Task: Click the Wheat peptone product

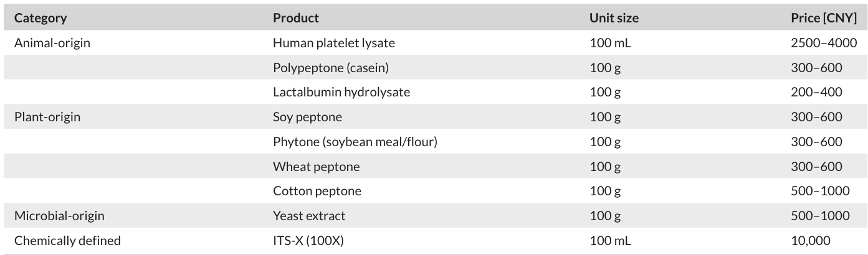Action: 316,167
